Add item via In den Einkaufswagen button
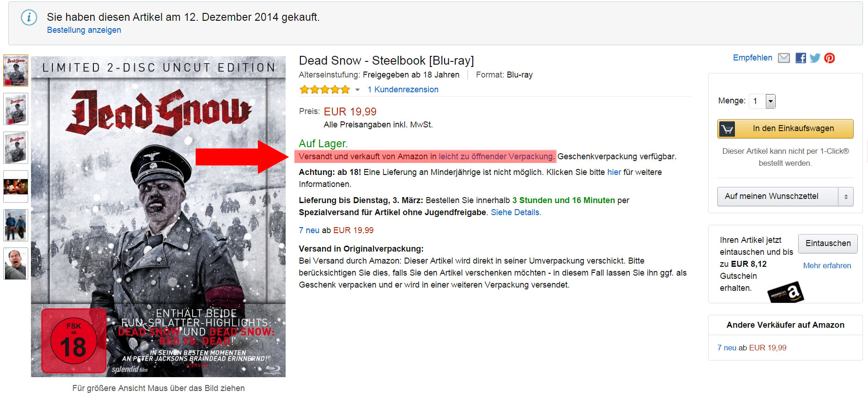 785,129
